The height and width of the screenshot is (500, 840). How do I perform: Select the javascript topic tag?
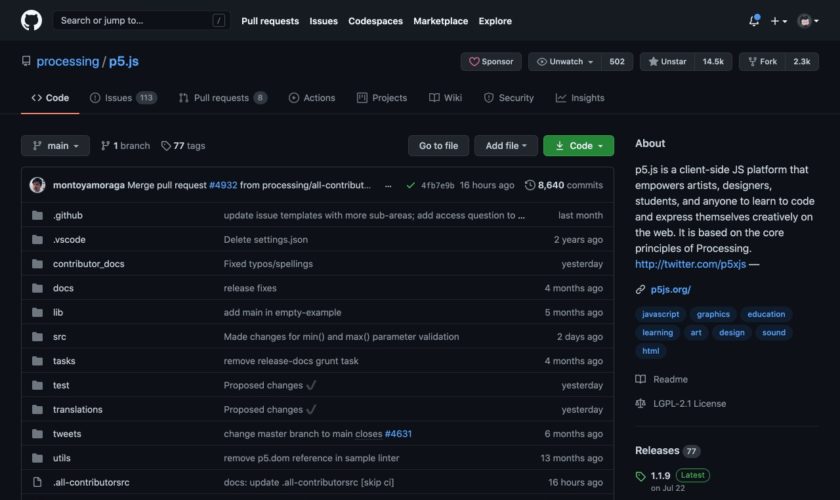pos(660,314)
